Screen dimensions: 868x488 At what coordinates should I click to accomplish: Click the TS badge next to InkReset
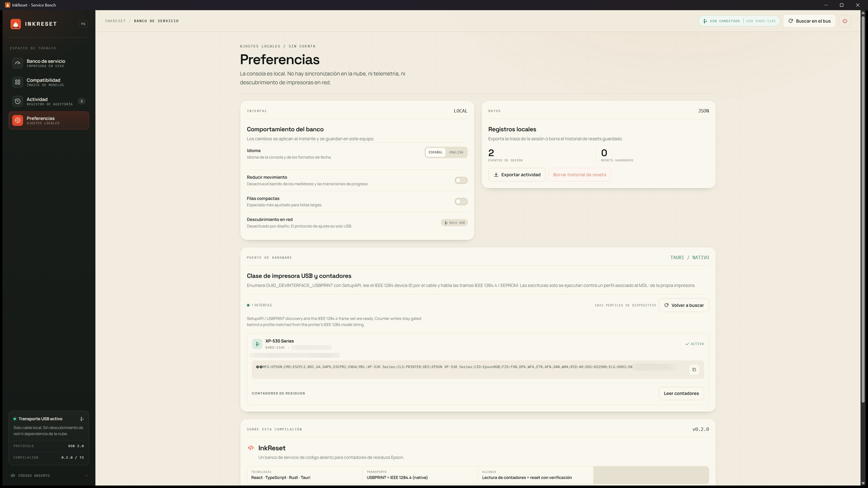coord(83,24)
